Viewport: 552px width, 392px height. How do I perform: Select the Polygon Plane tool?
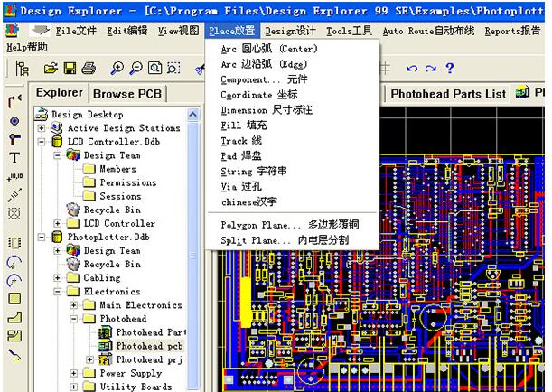[14, 317]
